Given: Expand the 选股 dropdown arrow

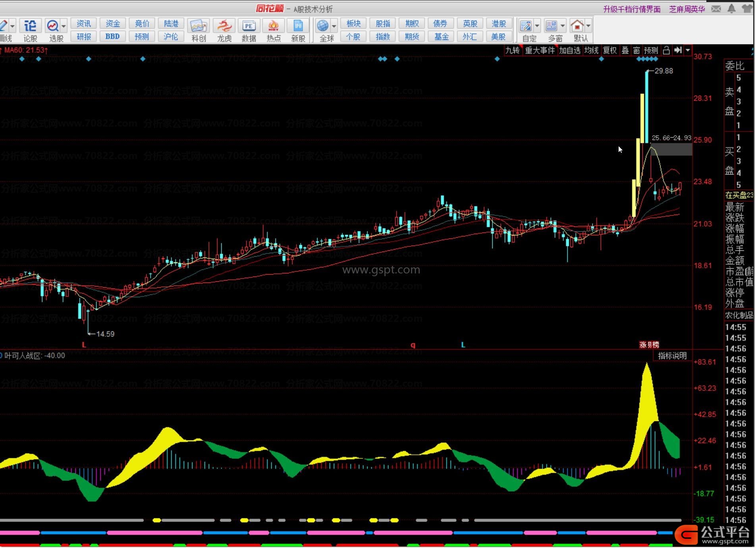Looking at the screenshot, I should (x=64, y=26).
